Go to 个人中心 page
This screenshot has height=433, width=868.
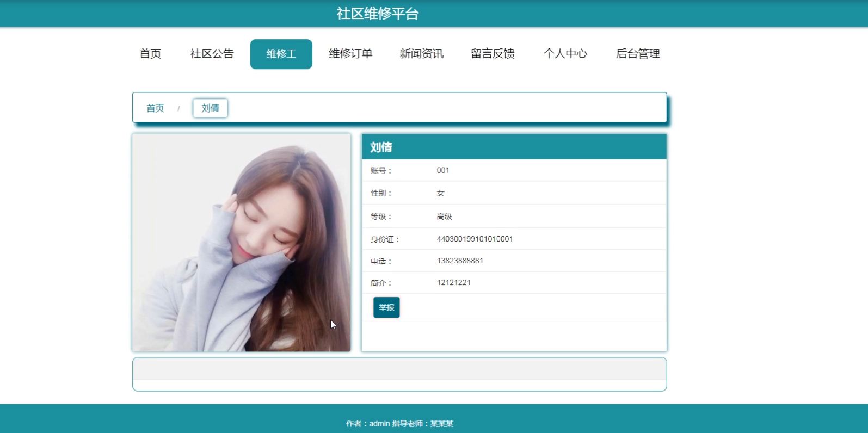click(x=565, y=54)
